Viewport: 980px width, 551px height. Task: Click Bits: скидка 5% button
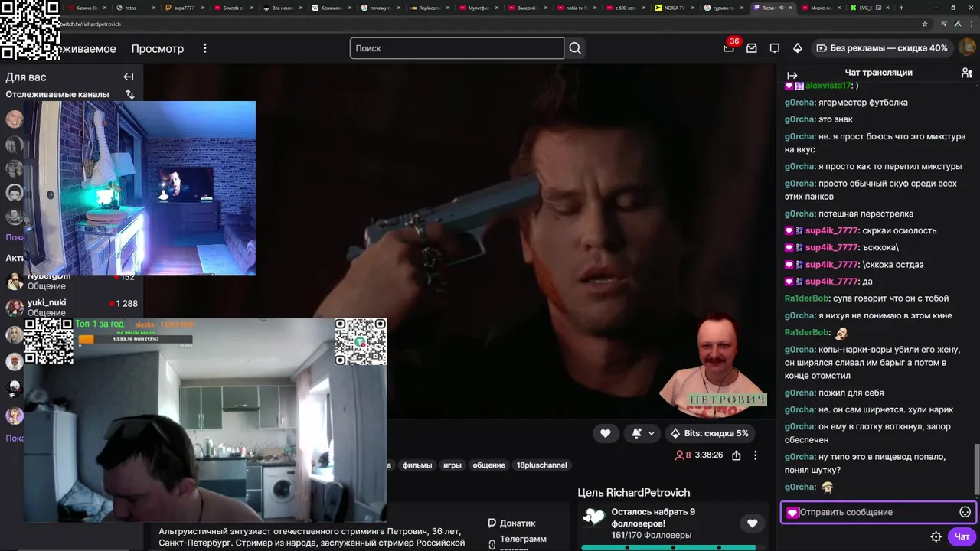tap(709, 433)
